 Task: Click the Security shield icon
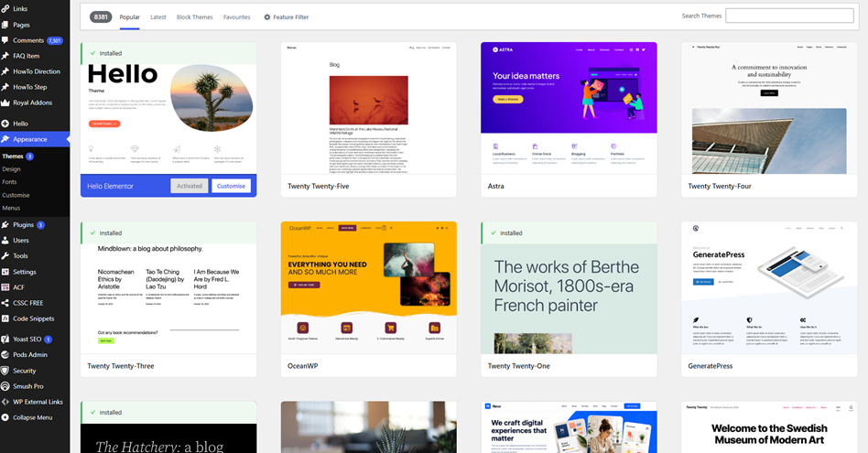pos(5,371)
